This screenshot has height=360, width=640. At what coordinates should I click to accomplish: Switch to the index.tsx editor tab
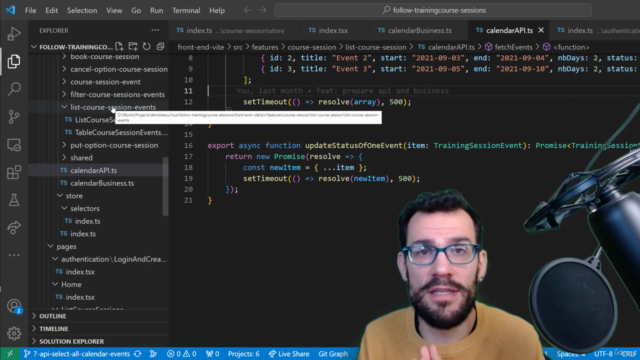pyautogui.click(x=333, y=30)
